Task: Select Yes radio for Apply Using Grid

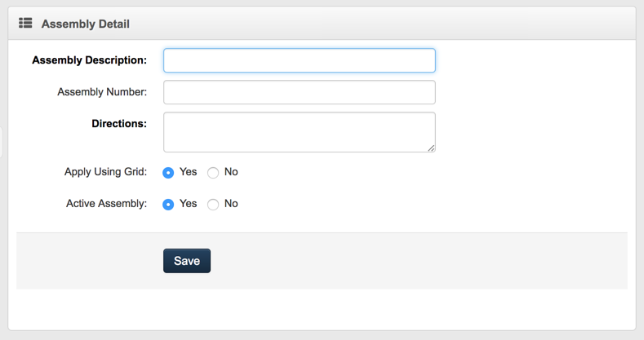Action: [168, 173]
